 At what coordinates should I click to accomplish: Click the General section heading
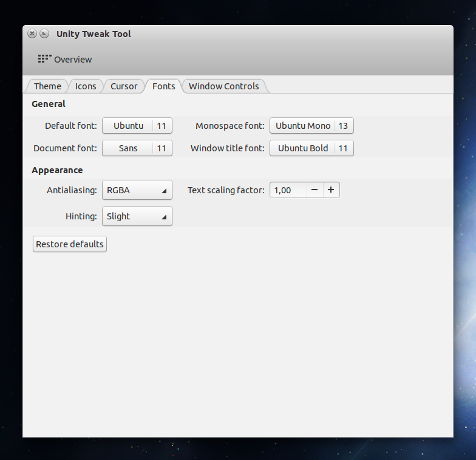(x=49, y=104)
